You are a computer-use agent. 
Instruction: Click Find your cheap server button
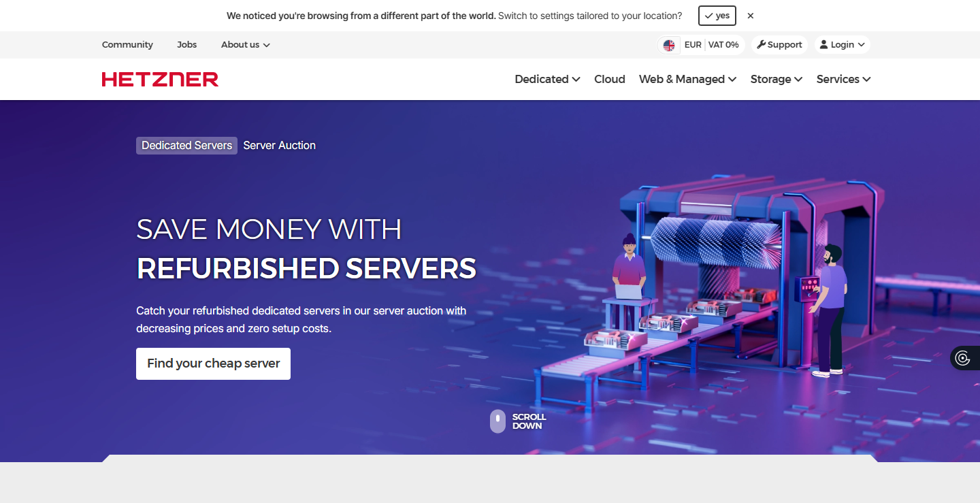[213, 363]
